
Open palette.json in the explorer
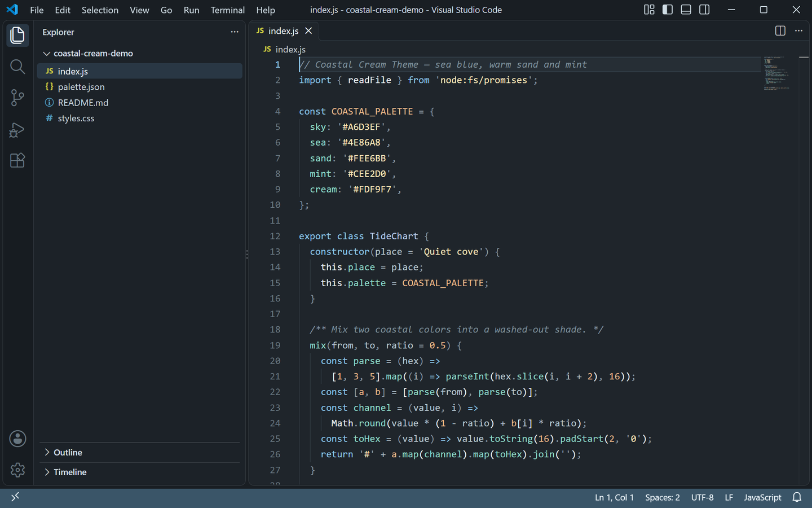coord(140,87)
